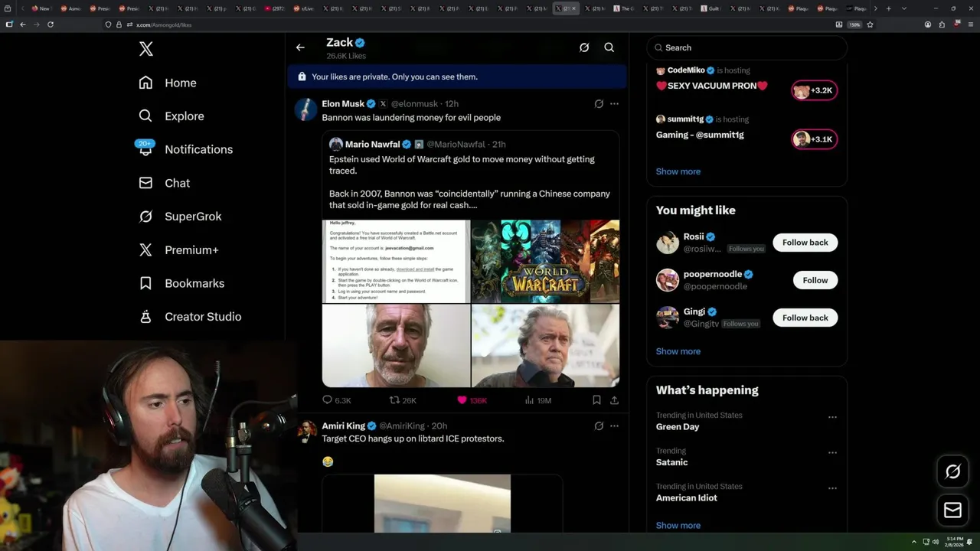Image resolution: width=980 pixels, height=551 pixels.
Task: Open Bookmarks from sidebar
Action: 181,283
